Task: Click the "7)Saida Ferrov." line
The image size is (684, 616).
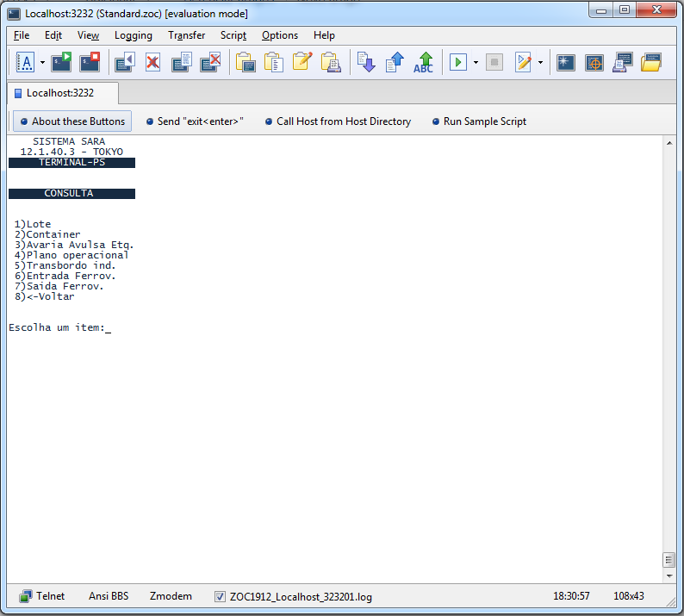Action: click(x=59, y=286)
